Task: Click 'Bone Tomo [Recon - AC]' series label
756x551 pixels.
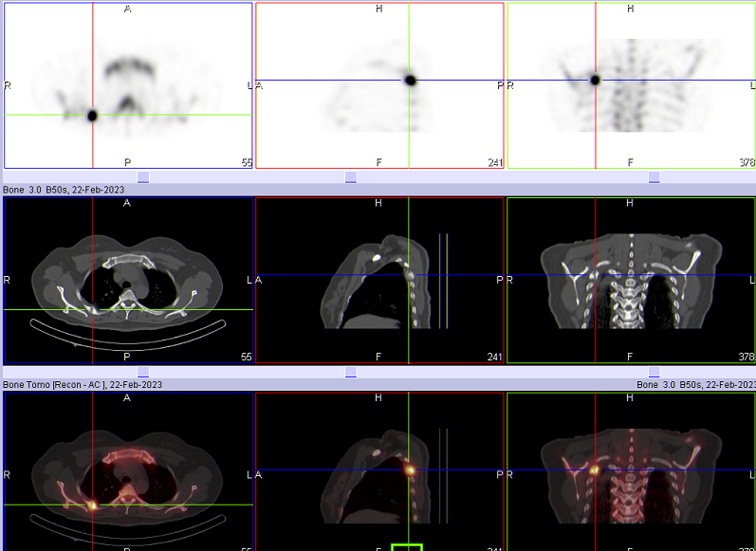Action: 82,384
